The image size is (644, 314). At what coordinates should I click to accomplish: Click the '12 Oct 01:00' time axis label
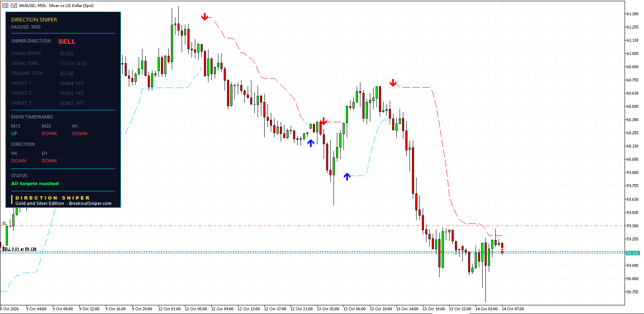170,309
